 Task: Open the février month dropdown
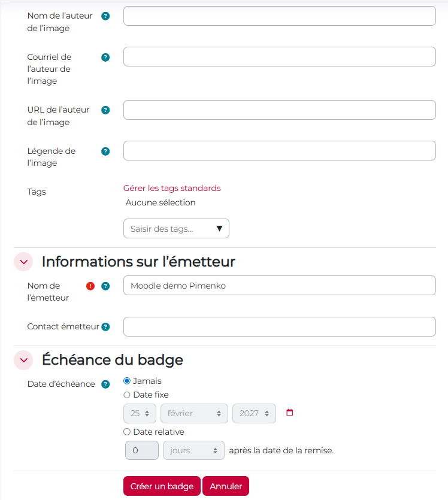(194, 413)
